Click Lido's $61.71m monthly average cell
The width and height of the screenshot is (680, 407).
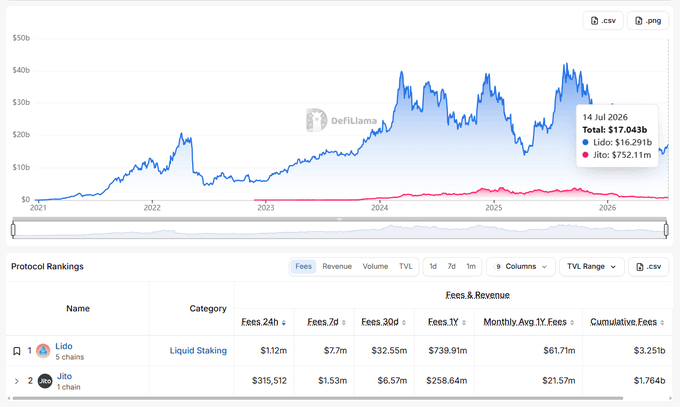coord(559,351)
